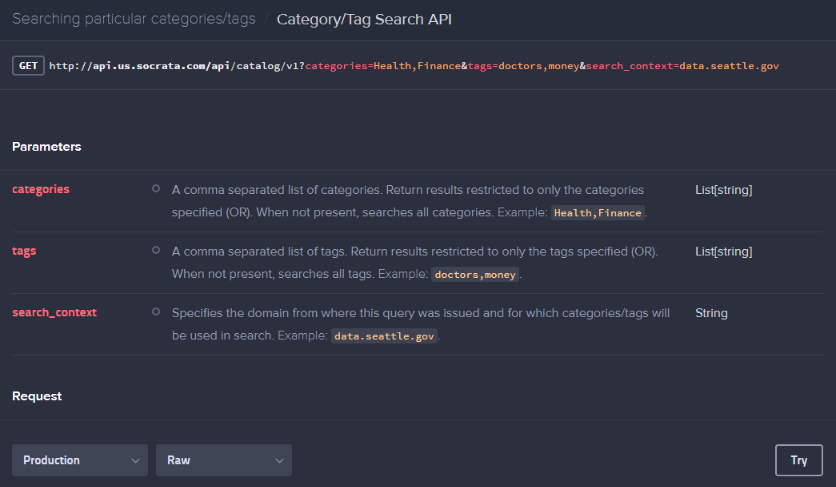Select the circle indicator beside categories parameter

coord(156,188)
